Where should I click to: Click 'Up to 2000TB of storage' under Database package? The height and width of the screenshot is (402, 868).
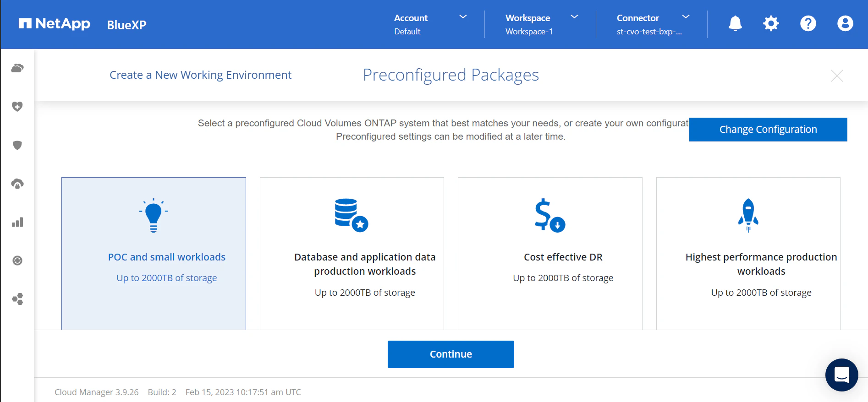point(365,293)
